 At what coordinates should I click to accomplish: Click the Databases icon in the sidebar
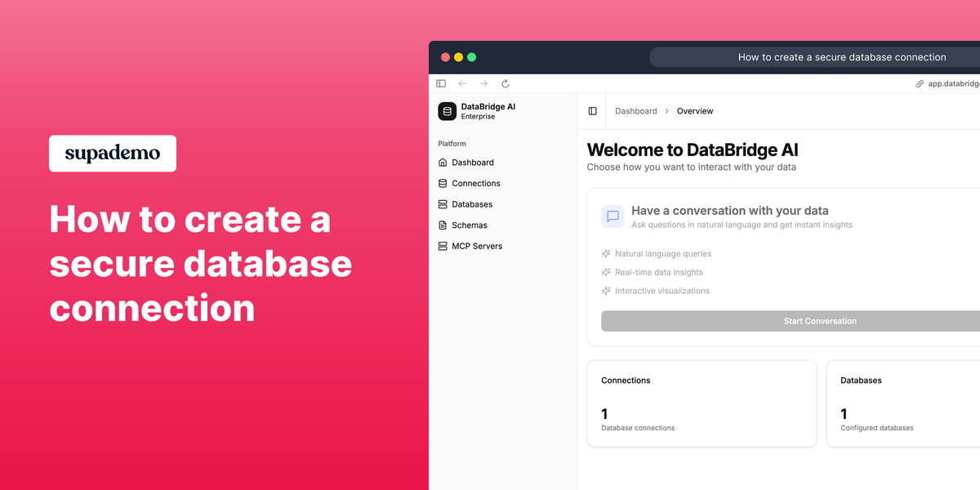click(x=443, y=204)
